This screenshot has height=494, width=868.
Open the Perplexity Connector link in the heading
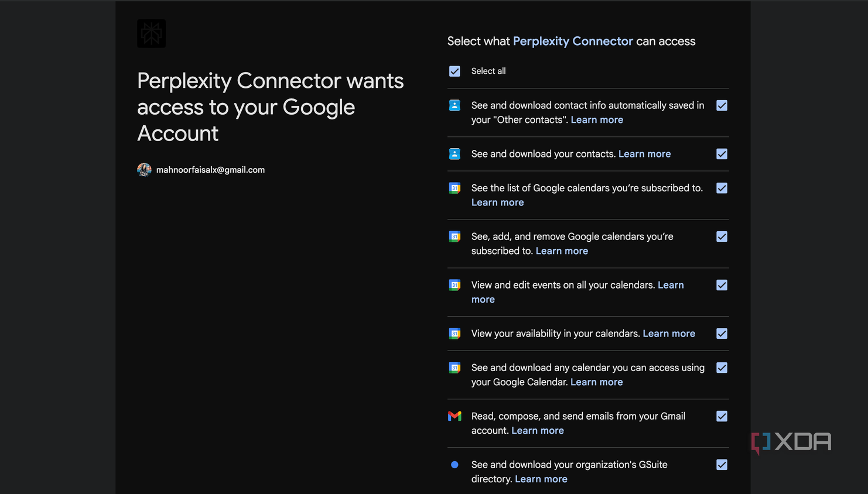573,41
